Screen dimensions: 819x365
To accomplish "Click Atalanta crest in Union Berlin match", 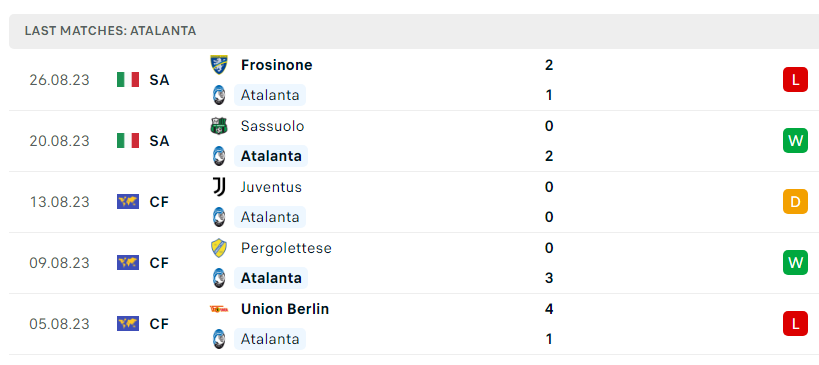I will point(219,339).
